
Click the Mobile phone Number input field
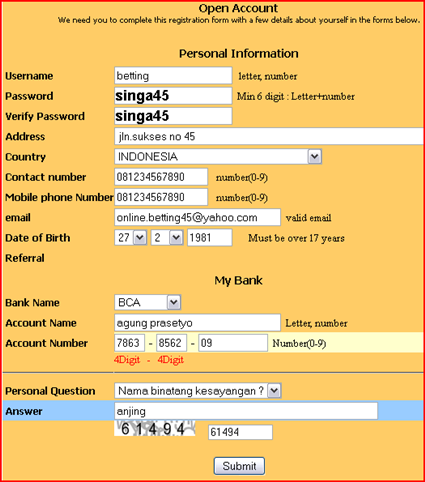pyautogui.click(x=161, y=197)
